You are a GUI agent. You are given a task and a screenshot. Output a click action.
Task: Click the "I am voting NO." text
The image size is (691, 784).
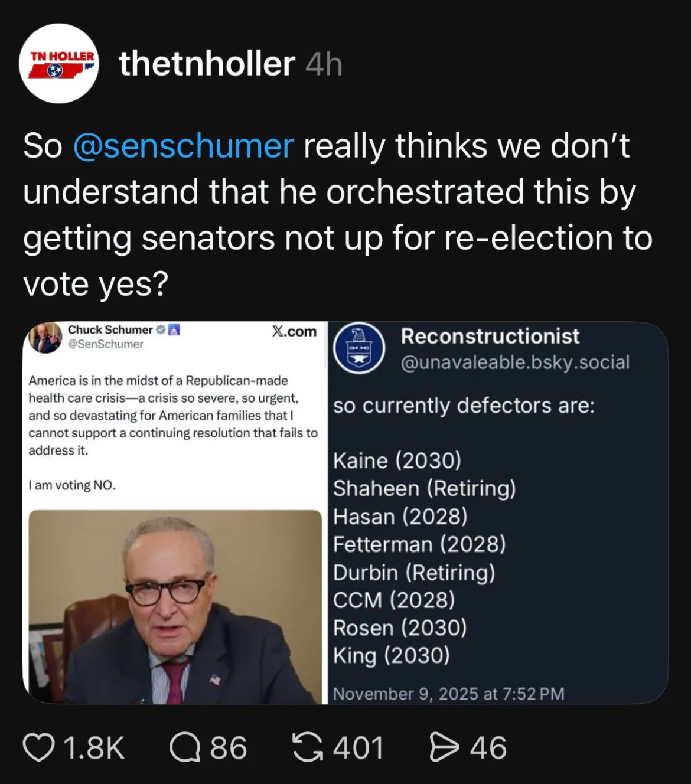pos(72,485)
